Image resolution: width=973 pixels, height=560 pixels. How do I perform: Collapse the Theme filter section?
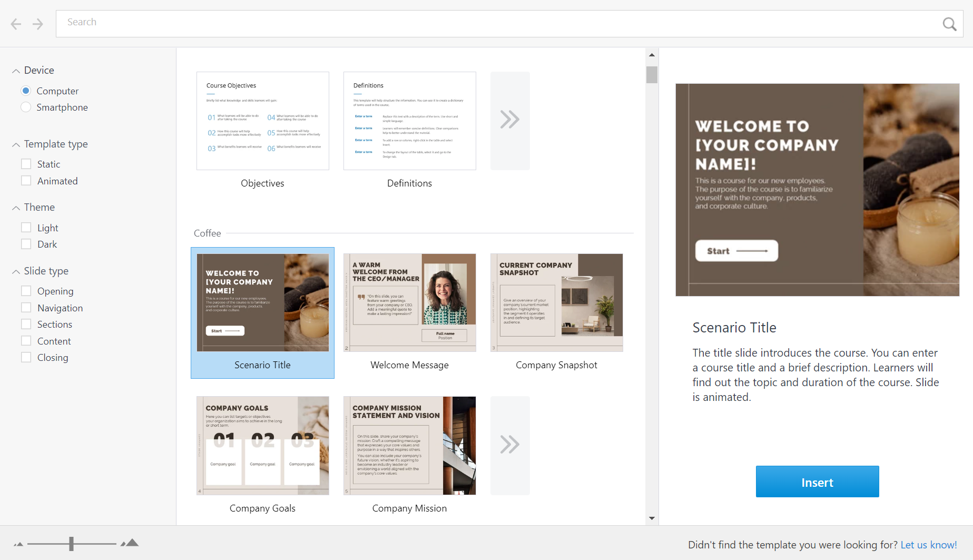(15, 207)
